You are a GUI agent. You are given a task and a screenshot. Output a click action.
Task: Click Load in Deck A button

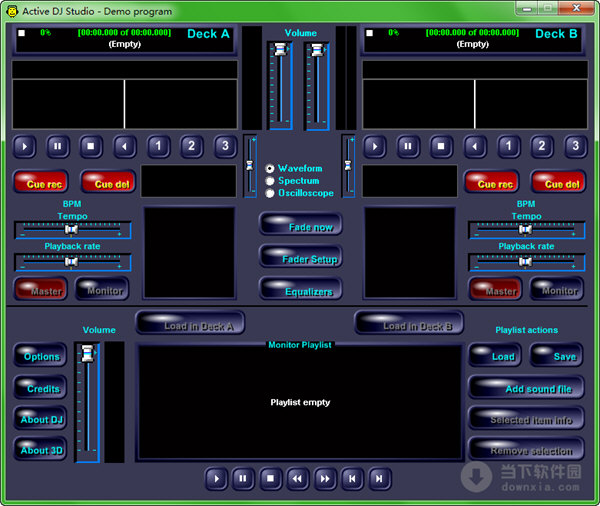(190, 322)
